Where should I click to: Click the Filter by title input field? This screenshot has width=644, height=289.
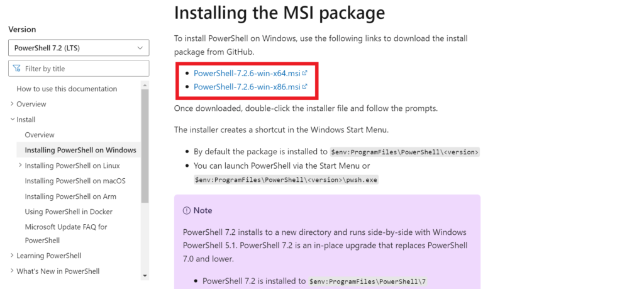tap(79, 69)
